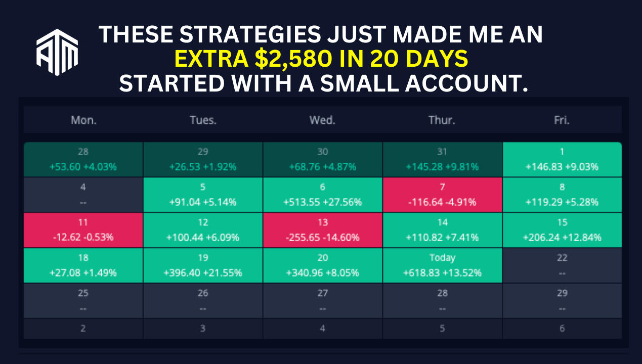Open day 12 with +100.44 gain
The image size is (642, 364).
pyautogui.click(x=203, y=230)
